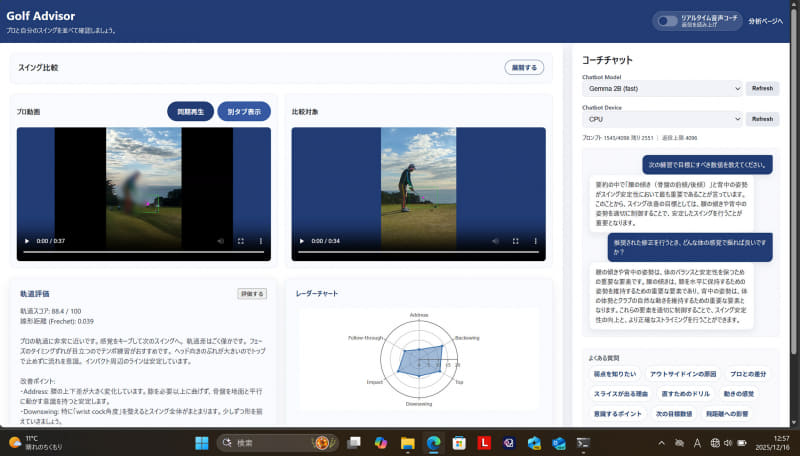Click the IME input mode A indicator
The image size is (800, 456).
click(697, 443)
